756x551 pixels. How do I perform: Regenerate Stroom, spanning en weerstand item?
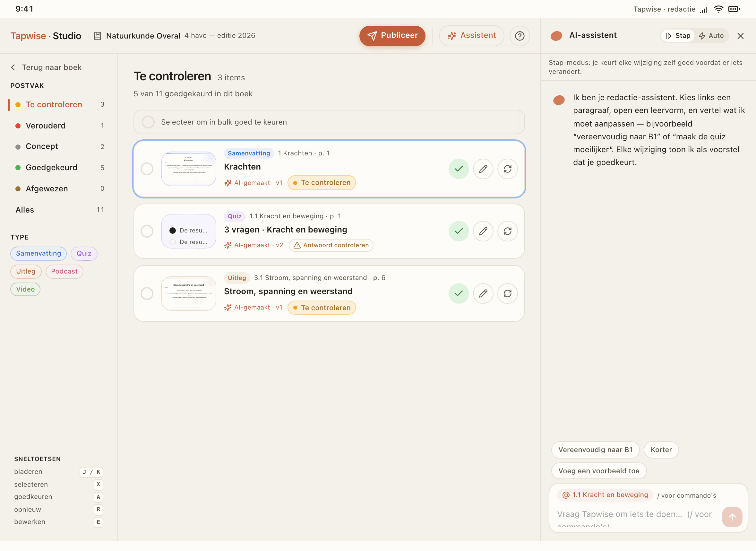click(x=507, y=293)
